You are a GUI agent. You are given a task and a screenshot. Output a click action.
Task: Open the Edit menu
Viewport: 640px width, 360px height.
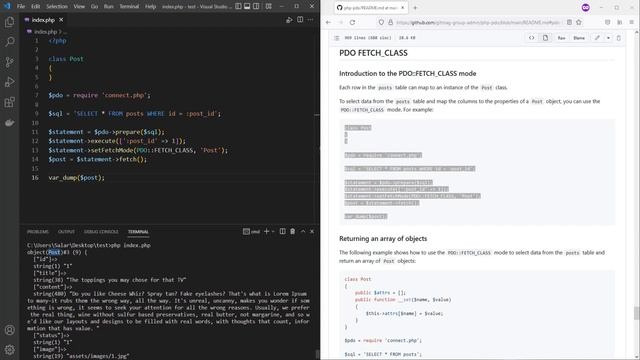36,6
